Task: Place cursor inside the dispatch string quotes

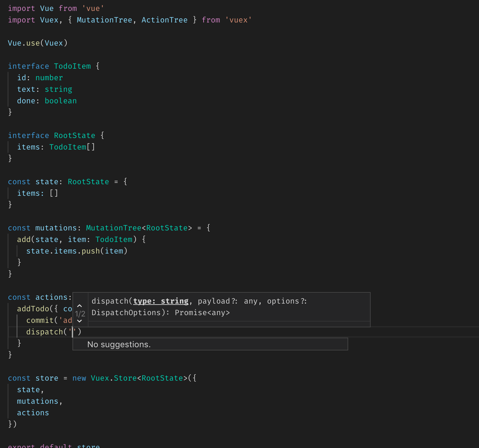Action: click(73, 332)
